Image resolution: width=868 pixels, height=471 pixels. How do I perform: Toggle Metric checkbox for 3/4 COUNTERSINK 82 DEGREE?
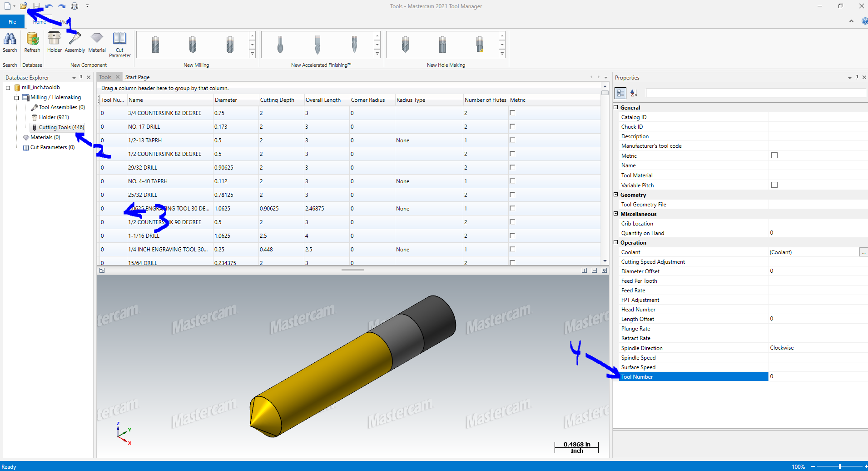pos(512,113)
